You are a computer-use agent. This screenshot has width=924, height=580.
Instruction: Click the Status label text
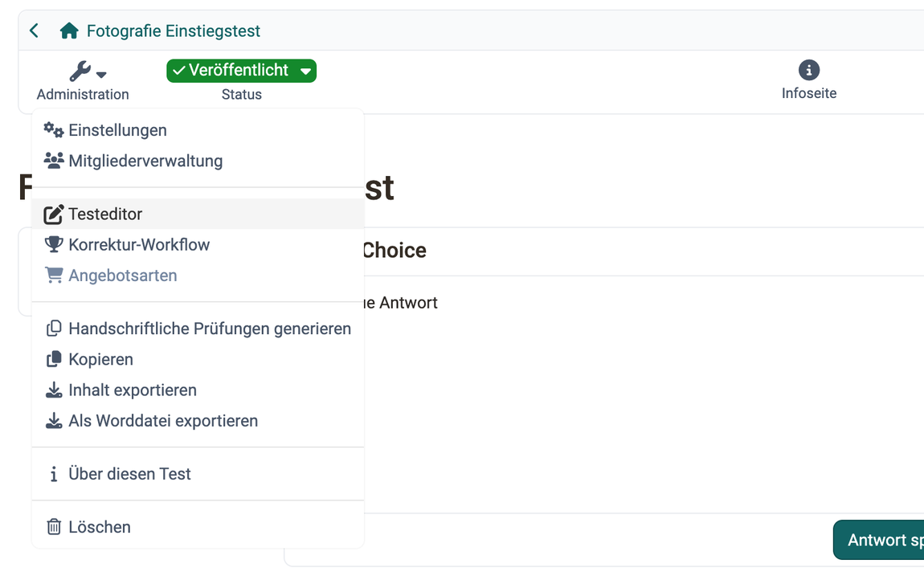pyautogui.click(x=242, y=94)
